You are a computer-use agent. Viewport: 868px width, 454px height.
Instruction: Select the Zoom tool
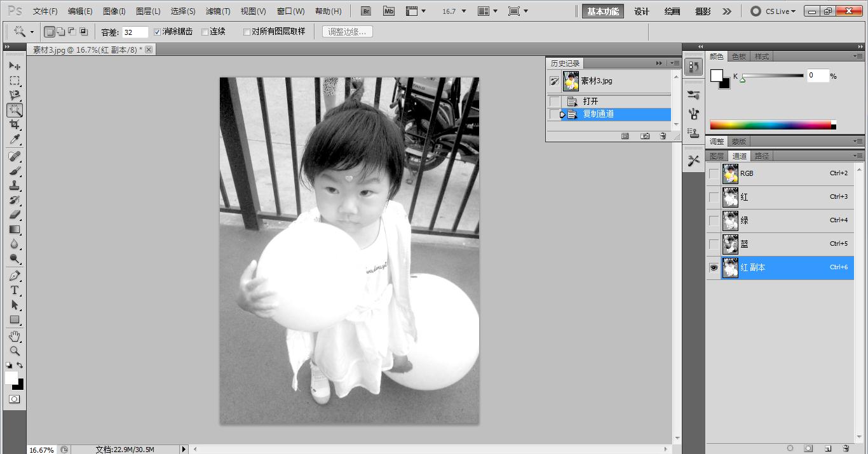point(14,351)
